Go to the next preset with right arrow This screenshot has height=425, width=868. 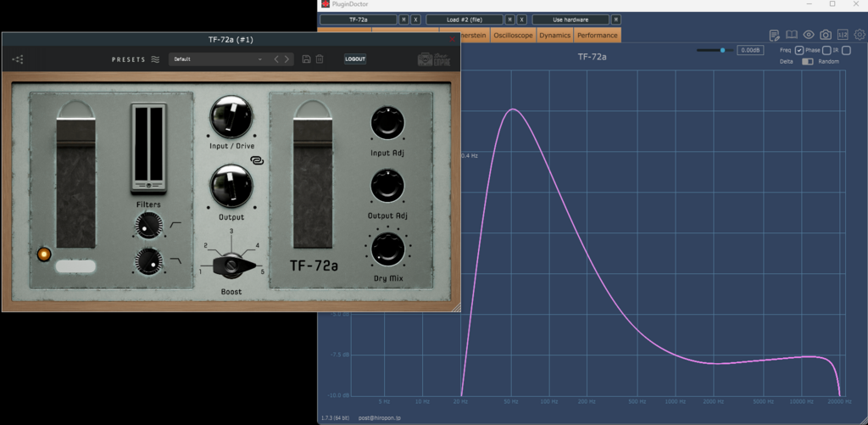pyautogui.click(x=287, y=59)
